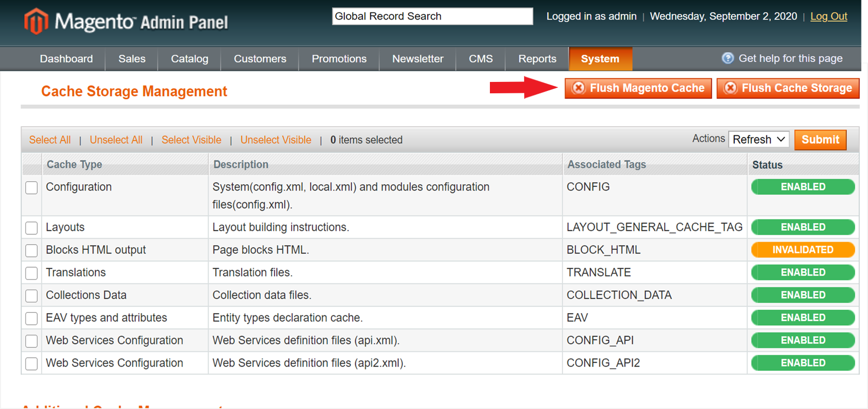The image size is (868, 409).
Task: Open the Sales menu
Action: [x=132, y=59]
